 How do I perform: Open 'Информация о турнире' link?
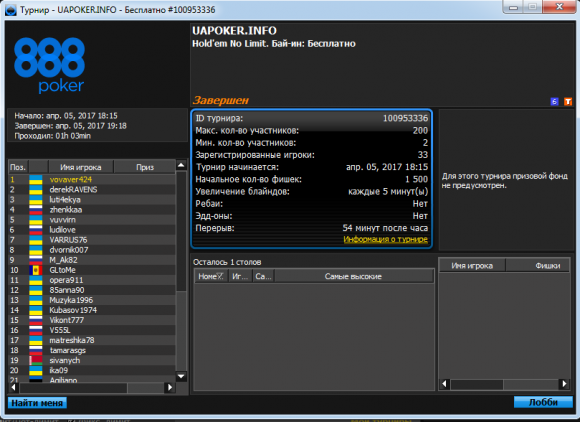385,239
